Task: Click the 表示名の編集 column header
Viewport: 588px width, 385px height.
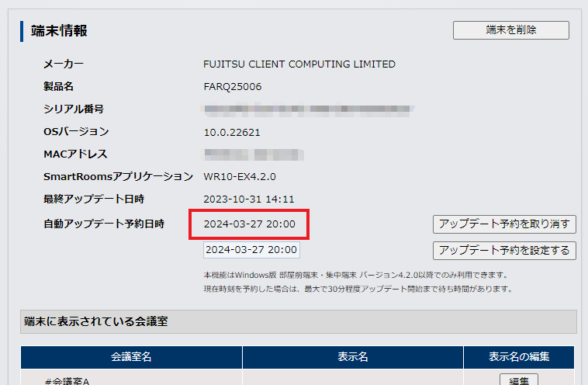Action: click(x=519, y=357)
